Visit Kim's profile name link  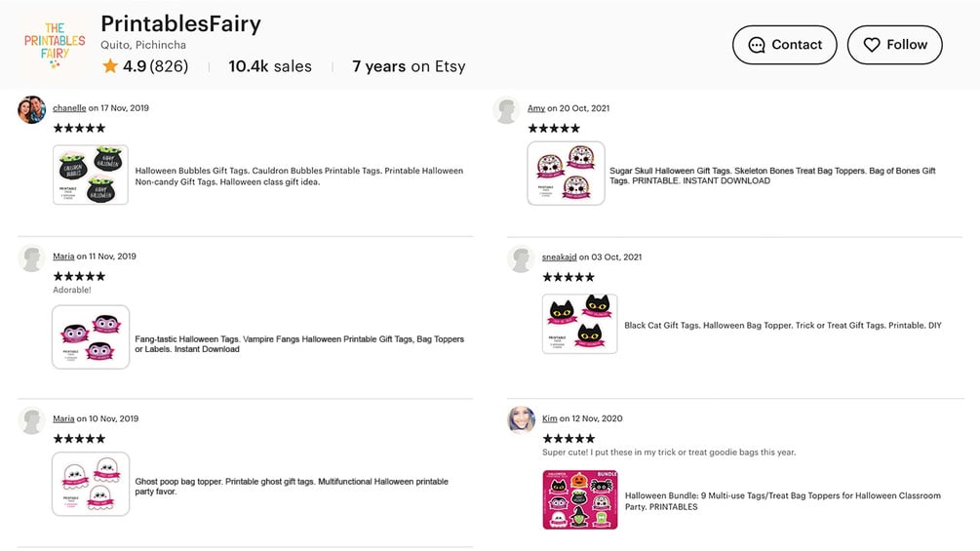(550, 418)
